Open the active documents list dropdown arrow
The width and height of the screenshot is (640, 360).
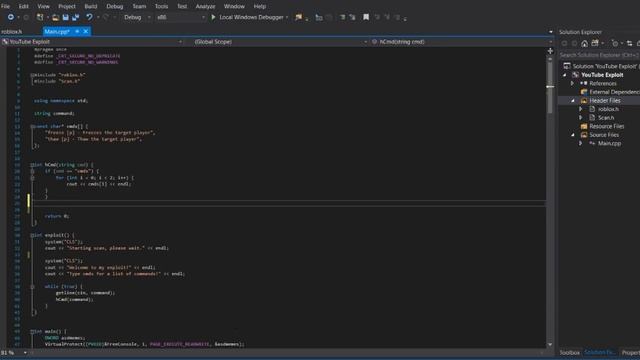pos(551,31)
